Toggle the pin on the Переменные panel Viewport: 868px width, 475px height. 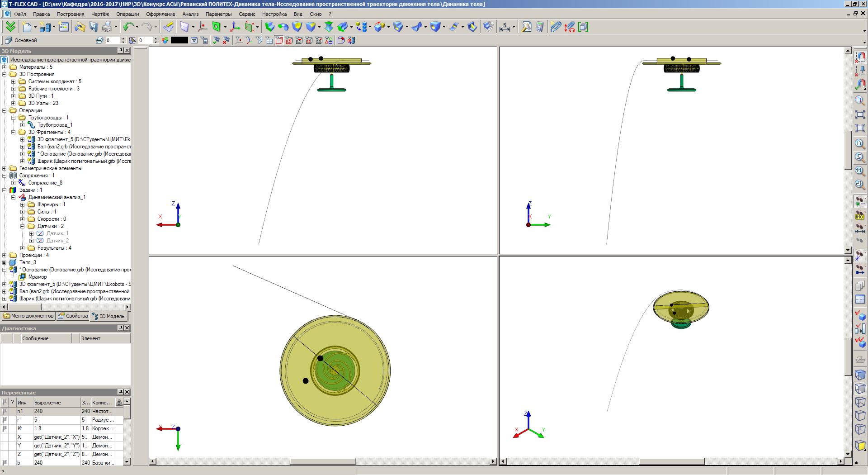(121, 392)
